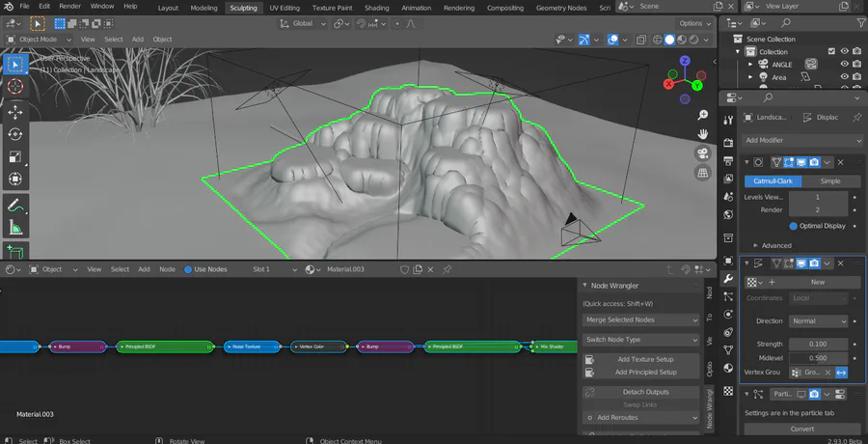Expand the ANGLE item in outliner

750,65
